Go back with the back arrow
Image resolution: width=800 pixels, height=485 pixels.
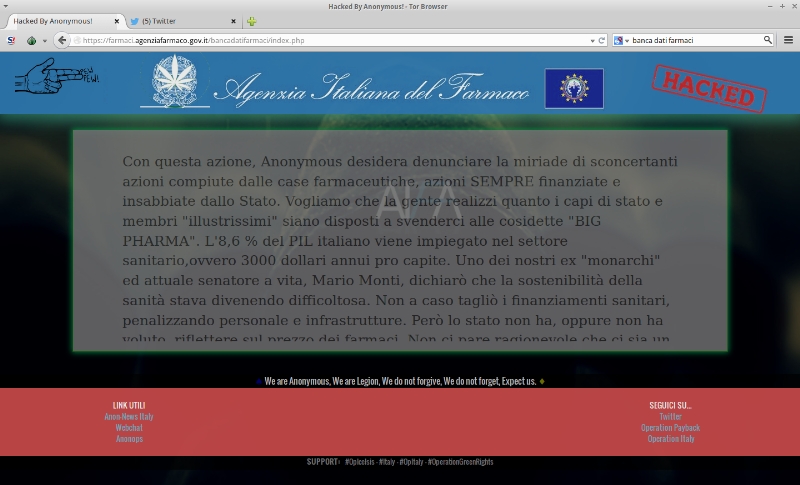[x=62, y=40]
